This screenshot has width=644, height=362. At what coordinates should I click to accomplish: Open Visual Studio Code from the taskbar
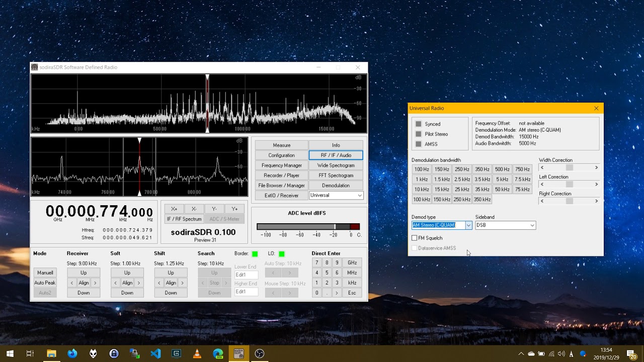click(x=155, y=353)
